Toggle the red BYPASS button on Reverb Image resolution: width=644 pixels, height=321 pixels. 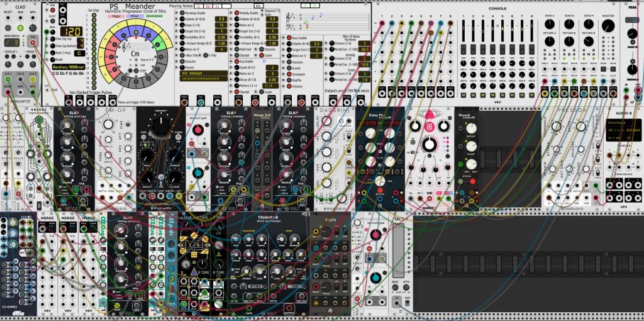coord(472,181)
